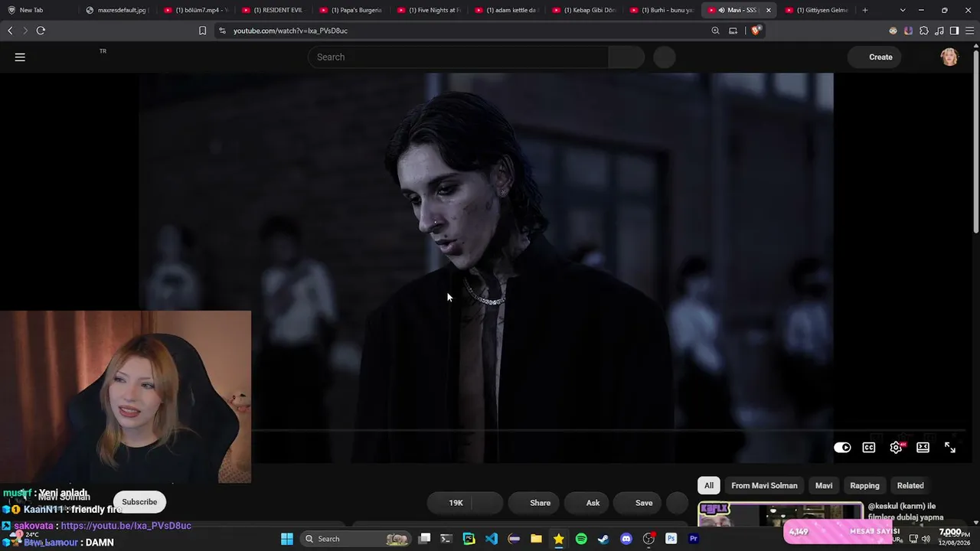Close the Mavi - SSS tab

(769, 10)
